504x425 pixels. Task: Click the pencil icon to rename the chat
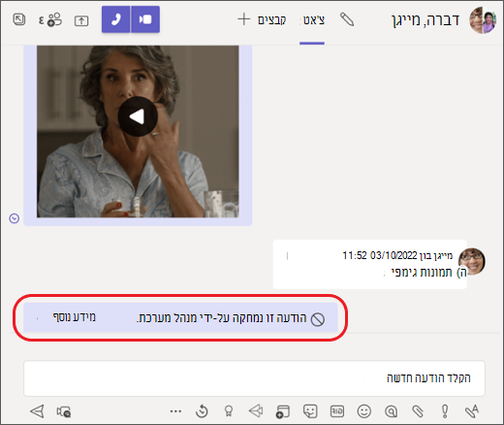347,19
